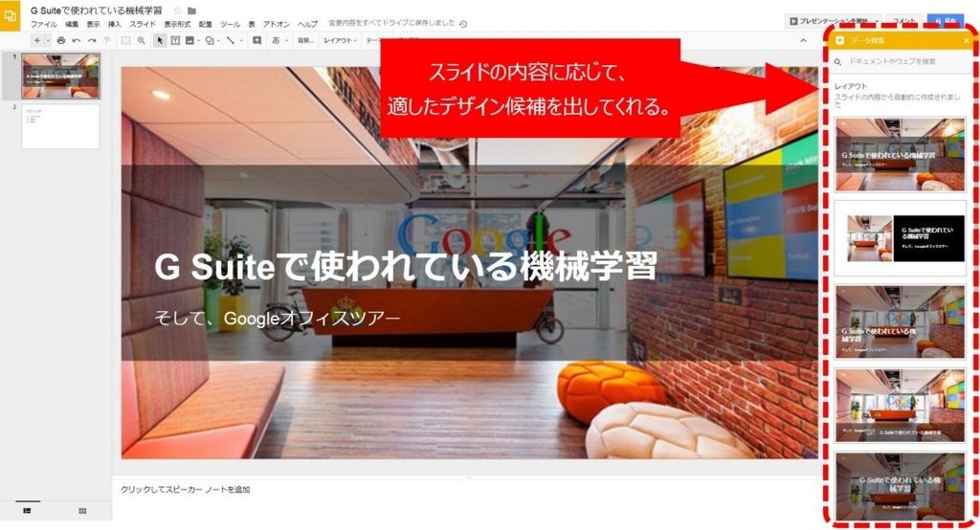Screen dimensions: 980x530
Task: Select slide 2 thumbnail in filmstrip
Action: [x=60, y=127]
